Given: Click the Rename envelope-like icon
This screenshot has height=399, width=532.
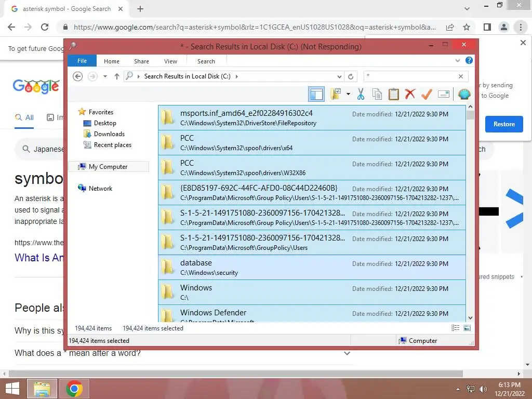Looking at the screenshot, I should point(444,94).
